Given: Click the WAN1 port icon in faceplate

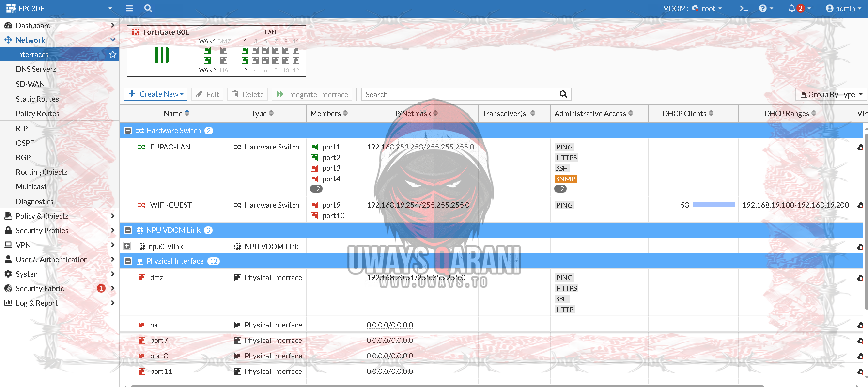Looking at the screenshot, I should pos(207,50).
